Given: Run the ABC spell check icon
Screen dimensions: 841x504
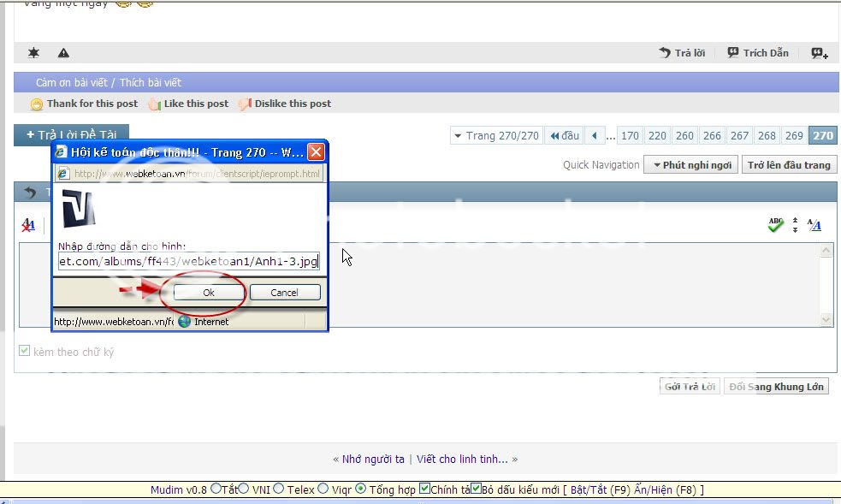Looking at the screenshot, I should pos(775,225).
